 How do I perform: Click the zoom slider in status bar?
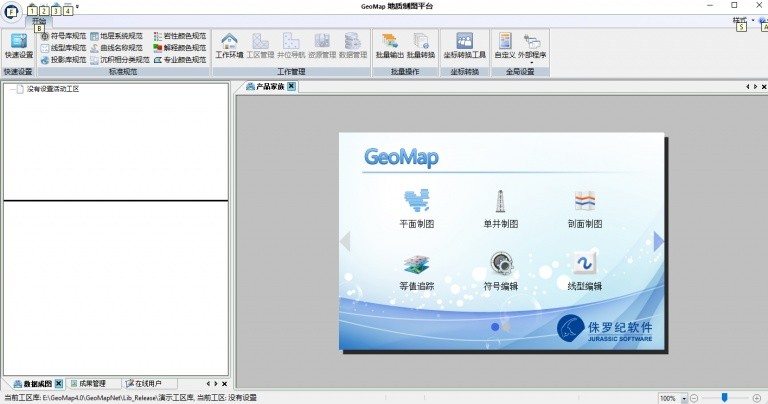[723, 397]
